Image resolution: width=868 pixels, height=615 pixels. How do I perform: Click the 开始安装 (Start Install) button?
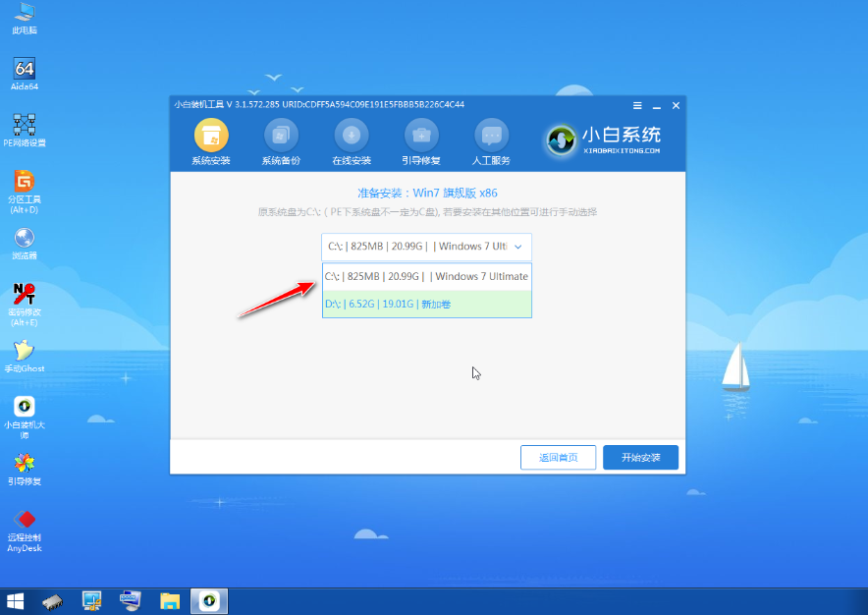point(640,457)
